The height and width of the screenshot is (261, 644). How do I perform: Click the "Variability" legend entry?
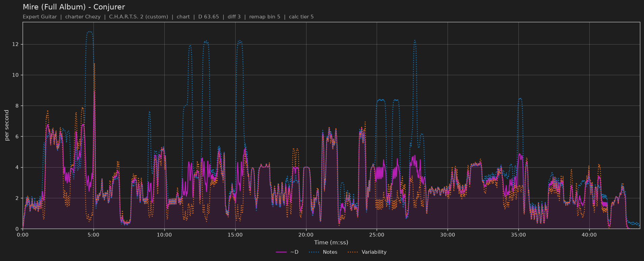pyautogui.click(x=367, y=252)
